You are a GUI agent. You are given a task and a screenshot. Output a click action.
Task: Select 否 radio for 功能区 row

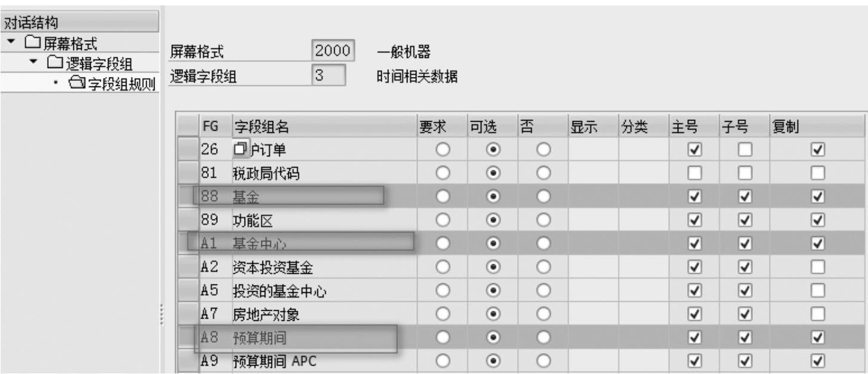(542, 221)
